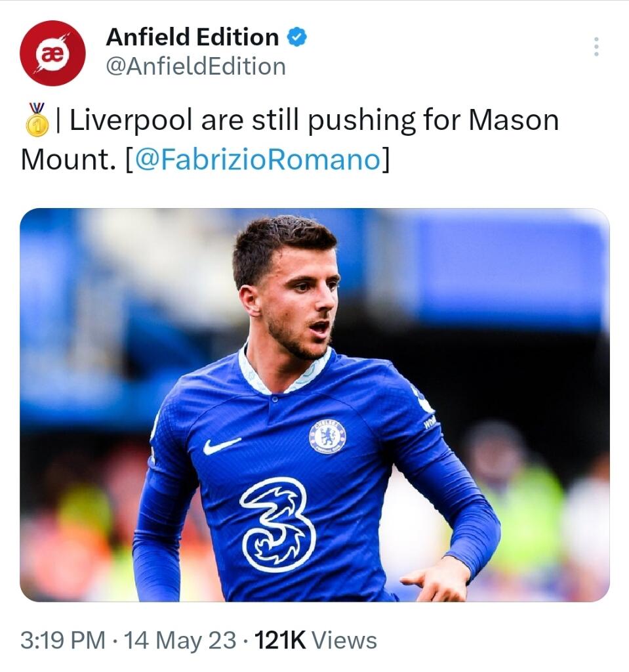Click the Nike swoosh on the shirt
Image resolution: width=629 pixels, height=672 pixels.
coord(221,446)
